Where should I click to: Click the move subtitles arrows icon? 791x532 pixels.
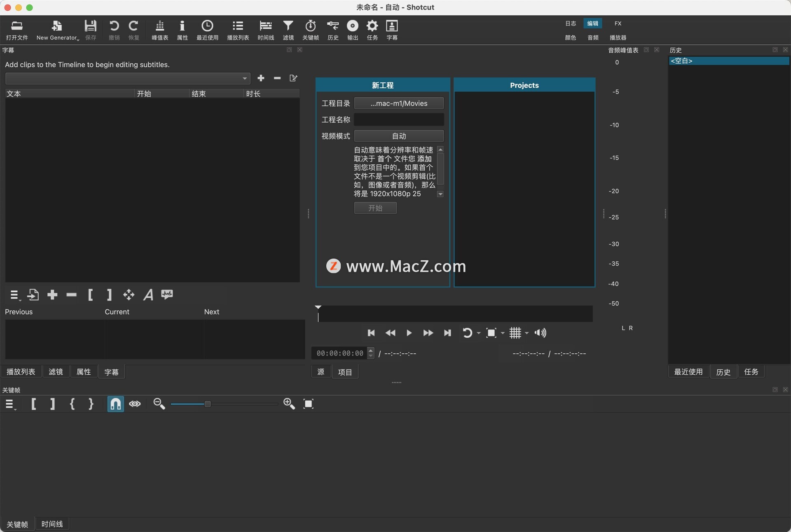click(129, 295)
